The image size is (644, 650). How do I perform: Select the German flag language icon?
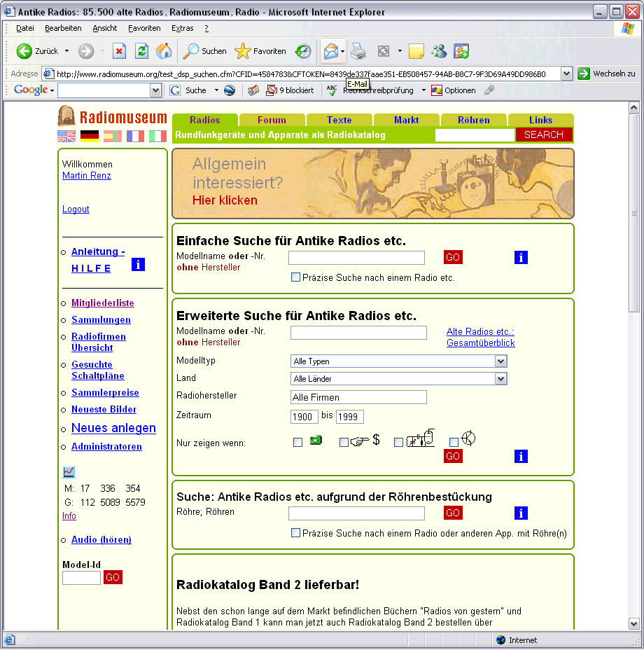(90, 136)
